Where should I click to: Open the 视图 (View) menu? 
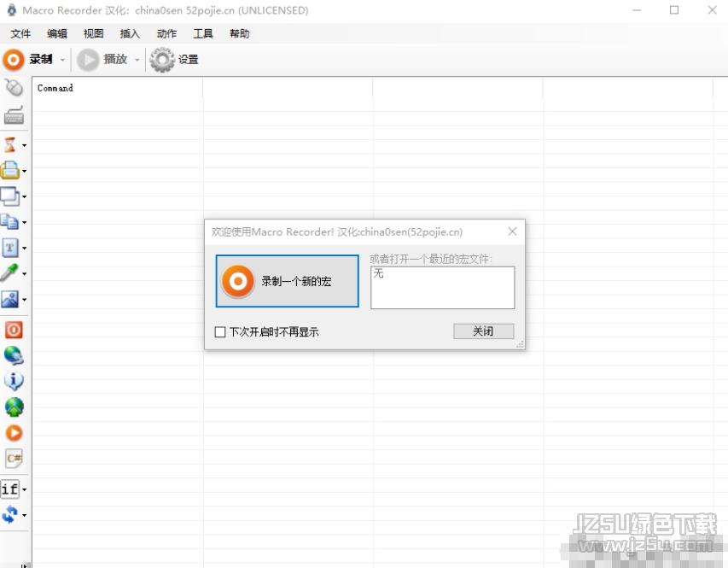tap(93, 33)
